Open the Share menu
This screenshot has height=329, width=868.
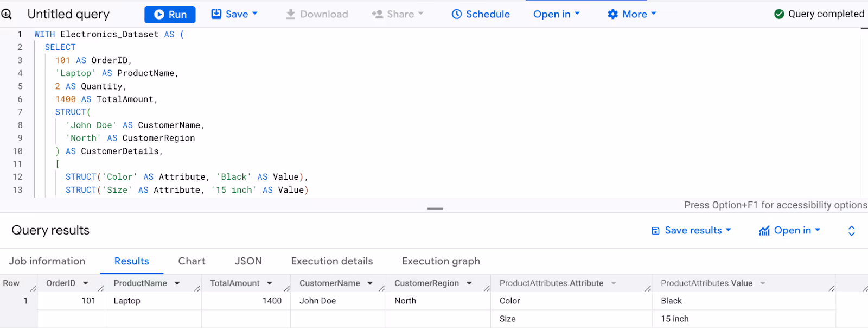point(397,14)
